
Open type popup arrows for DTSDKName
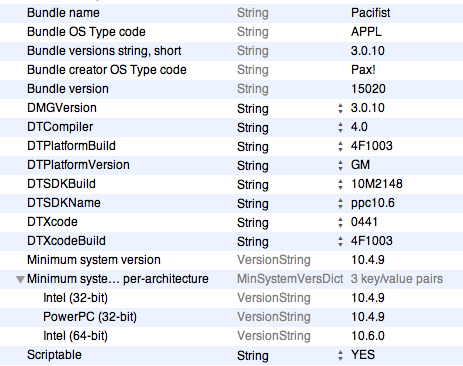[x=340, y=203]
